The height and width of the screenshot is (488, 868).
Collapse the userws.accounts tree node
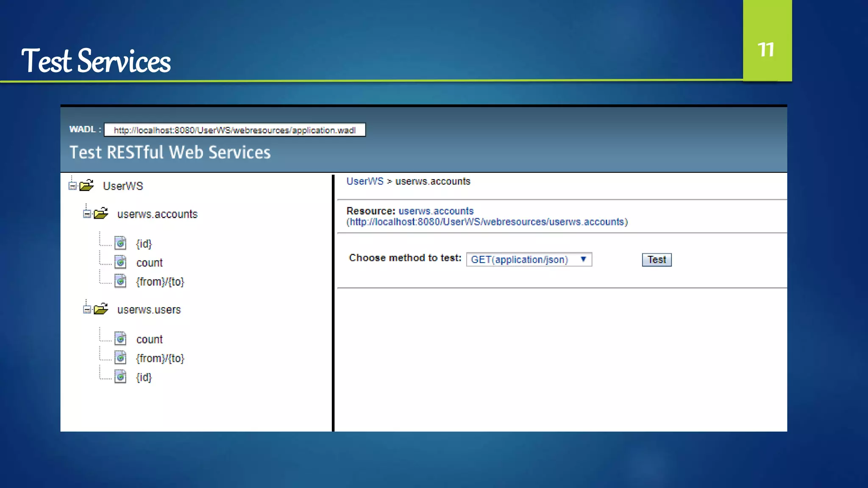pyautogui.click(x=87, y=214)
